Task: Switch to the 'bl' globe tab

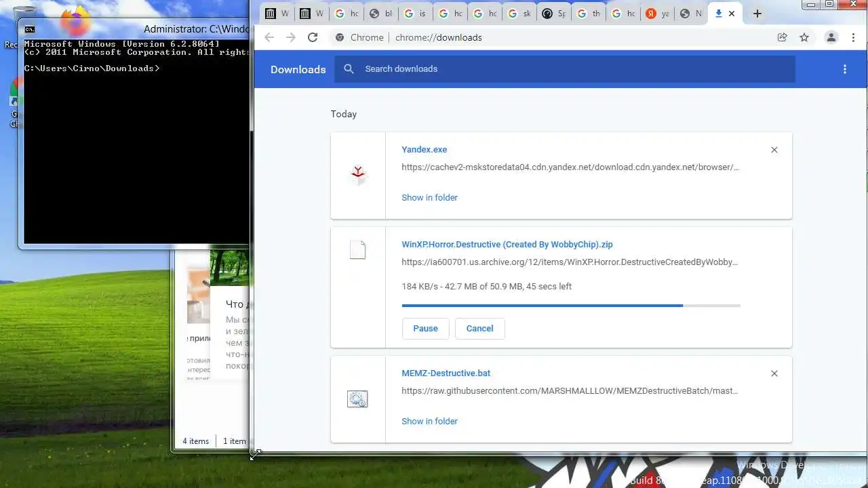Action: [x=380, y=14]
